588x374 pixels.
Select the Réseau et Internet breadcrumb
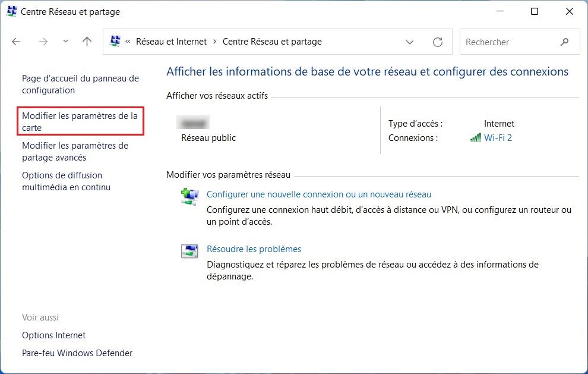171,42
